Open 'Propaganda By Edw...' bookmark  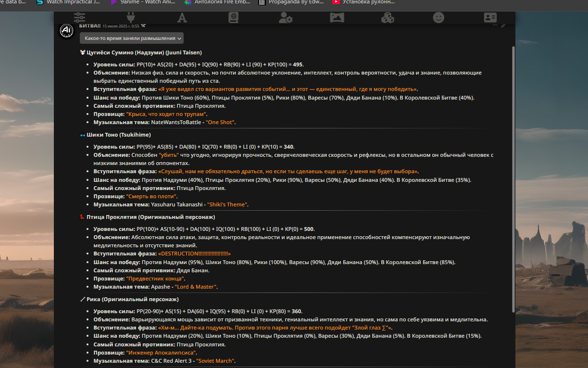291,2
